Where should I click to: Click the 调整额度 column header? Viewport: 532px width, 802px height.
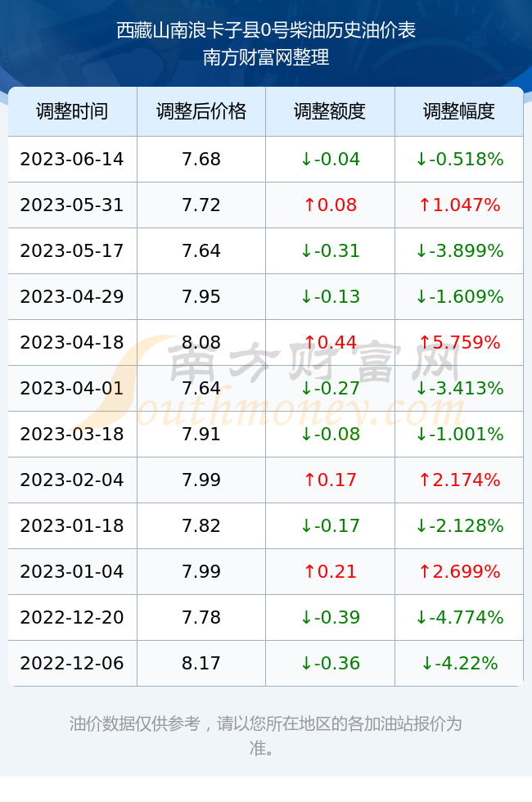[330, 111]
